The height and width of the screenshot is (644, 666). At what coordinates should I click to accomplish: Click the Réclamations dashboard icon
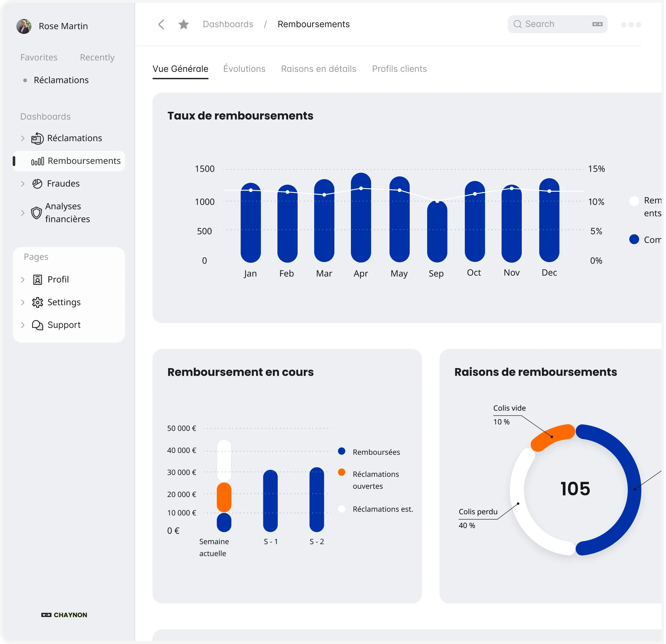pyautogui.click(x=37, y=138)
